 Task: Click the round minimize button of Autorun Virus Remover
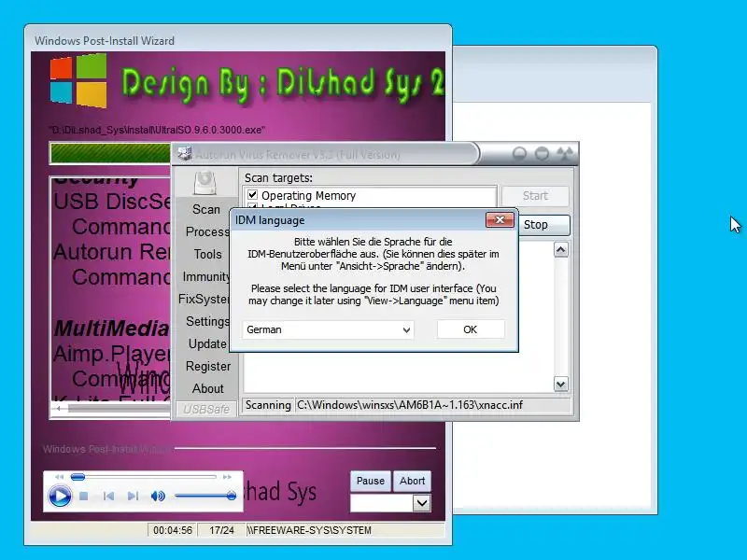coord(519,154)
